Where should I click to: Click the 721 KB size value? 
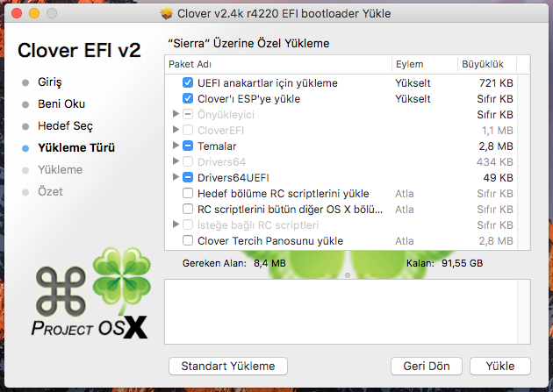pos(496,83)
